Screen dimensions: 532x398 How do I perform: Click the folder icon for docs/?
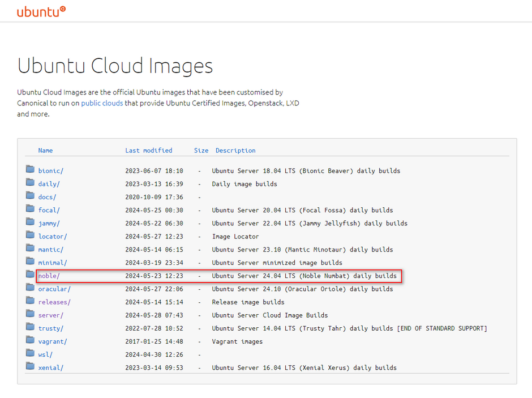pos(30,196)
